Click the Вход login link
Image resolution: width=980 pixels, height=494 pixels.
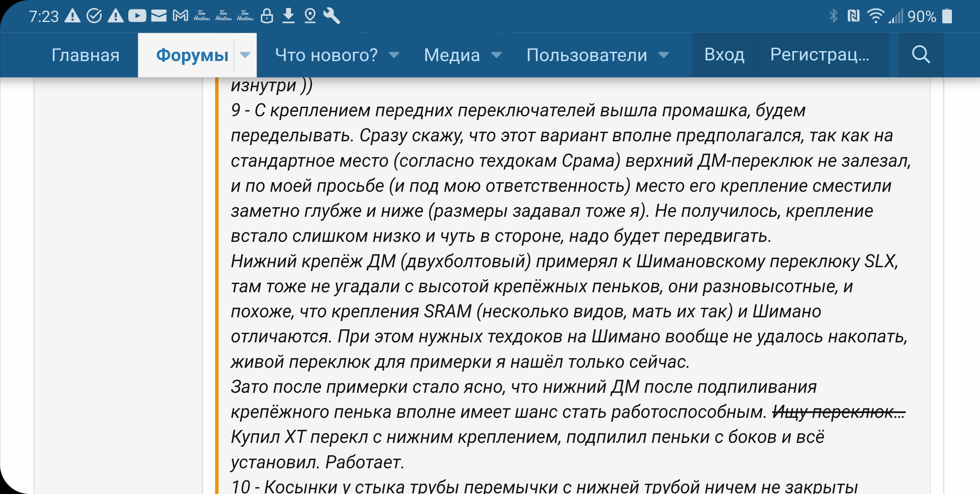point(724,55)
